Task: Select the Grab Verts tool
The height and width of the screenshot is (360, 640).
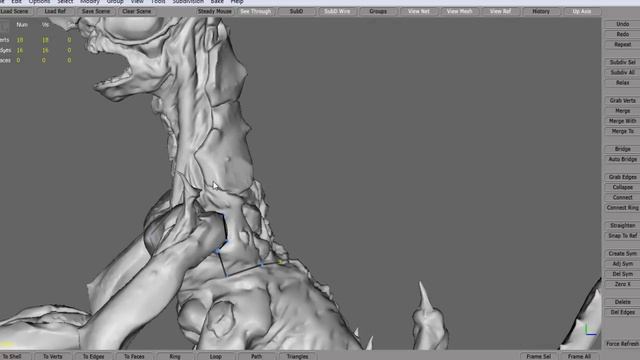Action: (x=622, y=100)
